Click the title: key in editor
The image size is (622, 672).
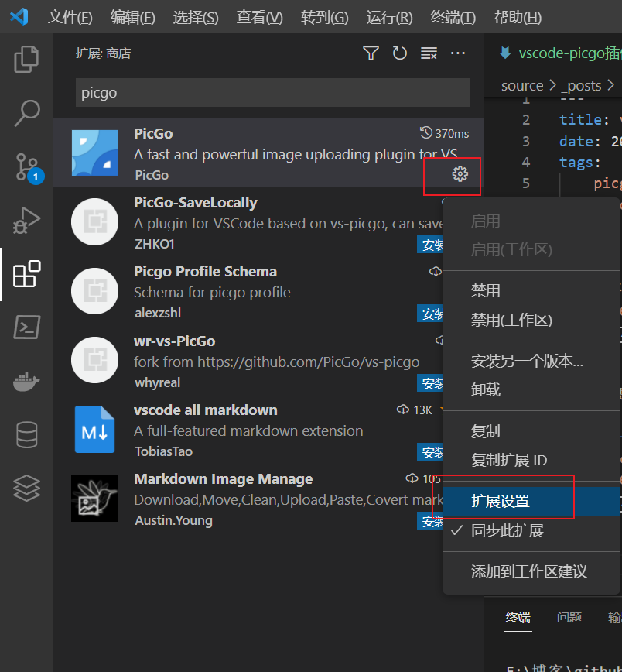(584, 119)
